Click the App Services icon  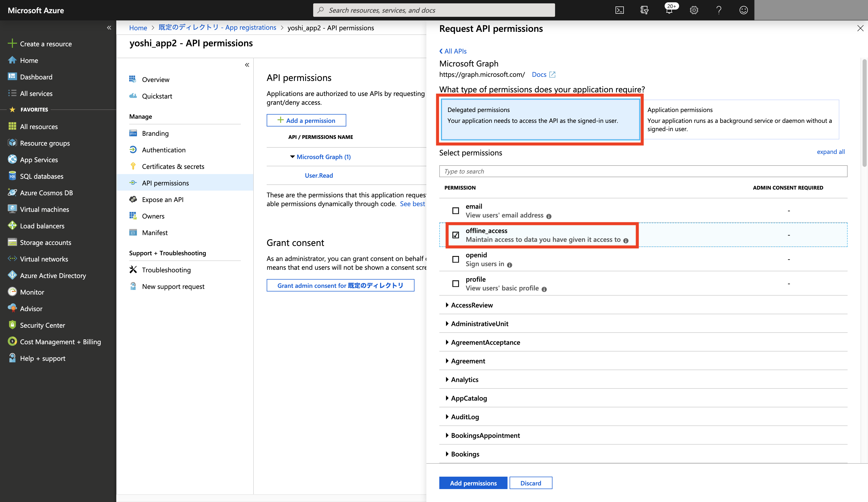(x=12, y=159)
